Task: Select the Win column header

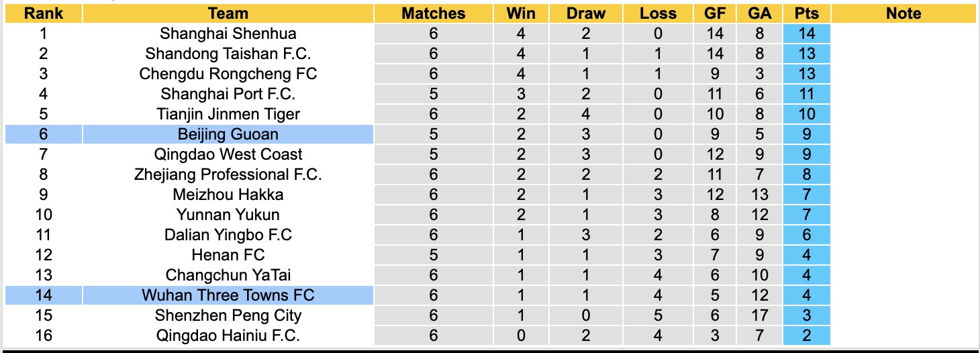Action: pyautogui.click(x=521, y=13)
